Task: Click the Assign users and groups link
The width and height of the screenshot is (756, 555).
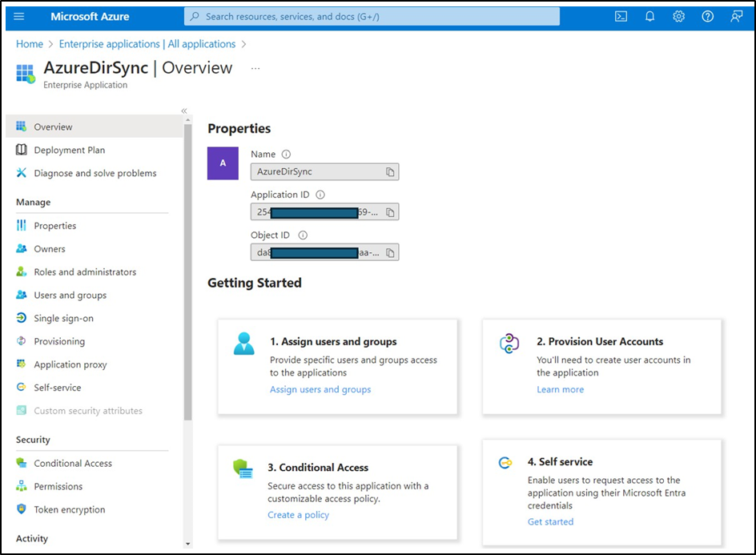Action: pos(320,389)
